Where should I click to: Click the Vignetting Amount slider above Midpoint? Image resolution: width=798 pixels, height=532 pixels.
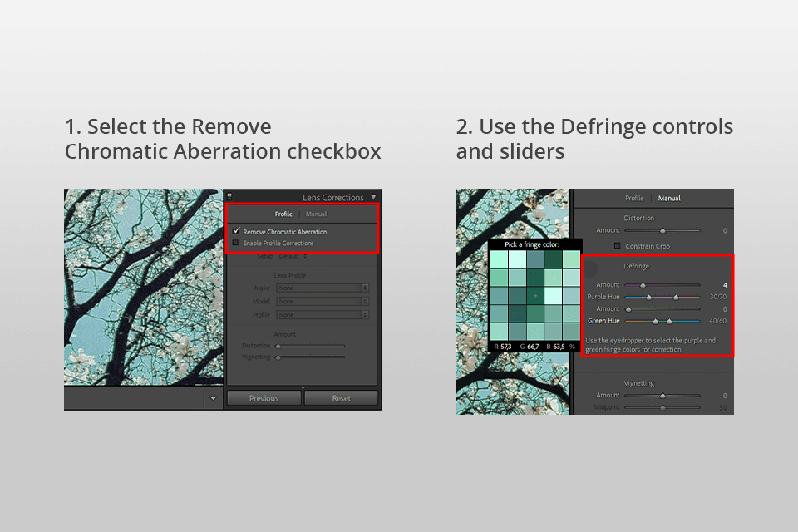[663, 396]
